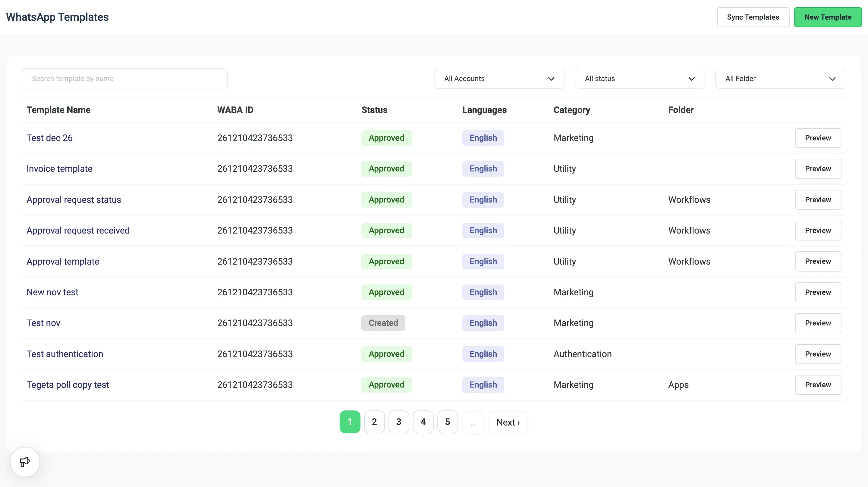
Task: Open Tegeta poll copy test template
Action: [x=68, y=385]
